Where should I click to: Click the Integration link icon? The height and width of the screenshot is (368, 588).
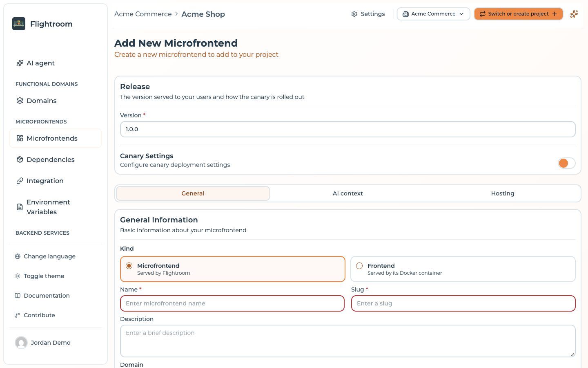point(20,181)
